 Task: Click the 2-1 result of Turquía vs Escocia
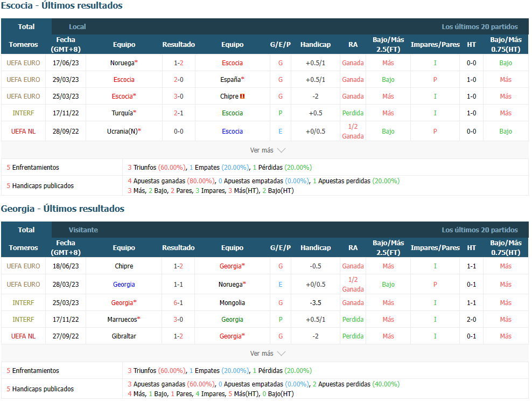(178, 113)
